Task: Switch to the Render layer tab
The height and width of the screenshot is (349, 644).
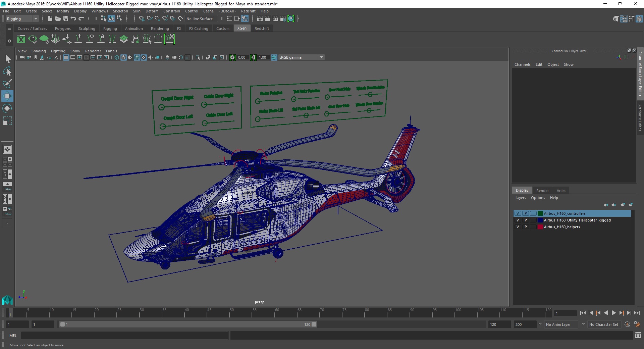Action: [542, 190]
